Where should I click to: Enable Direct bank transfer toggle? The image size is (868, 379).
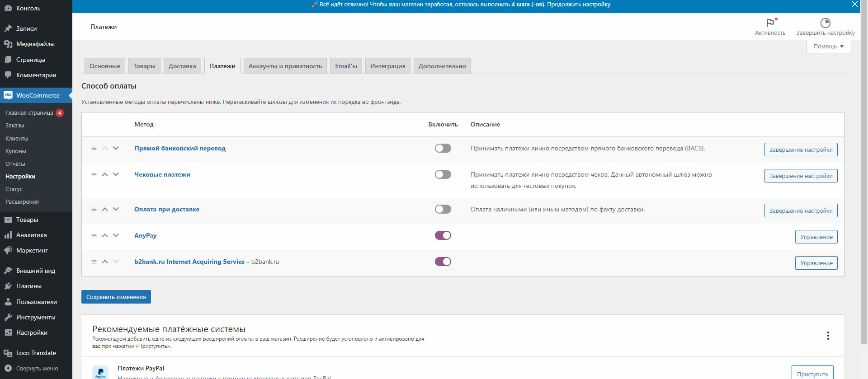(443, 148)
